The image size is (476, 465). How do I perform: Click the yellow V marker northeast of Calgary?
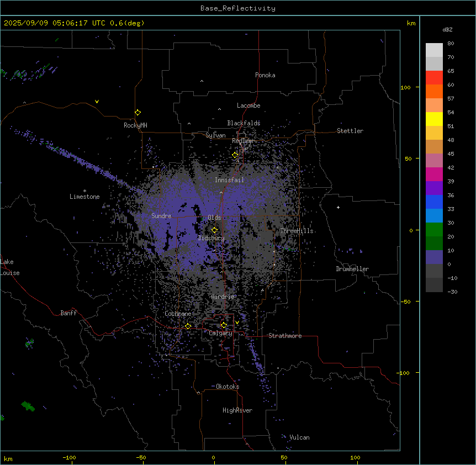(x=237, y=323)
